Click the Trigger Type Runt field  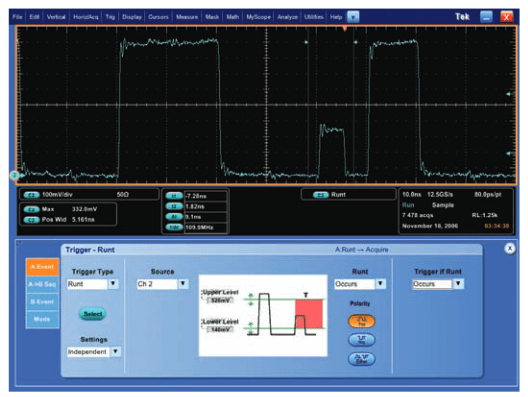[x=88, y=284]
